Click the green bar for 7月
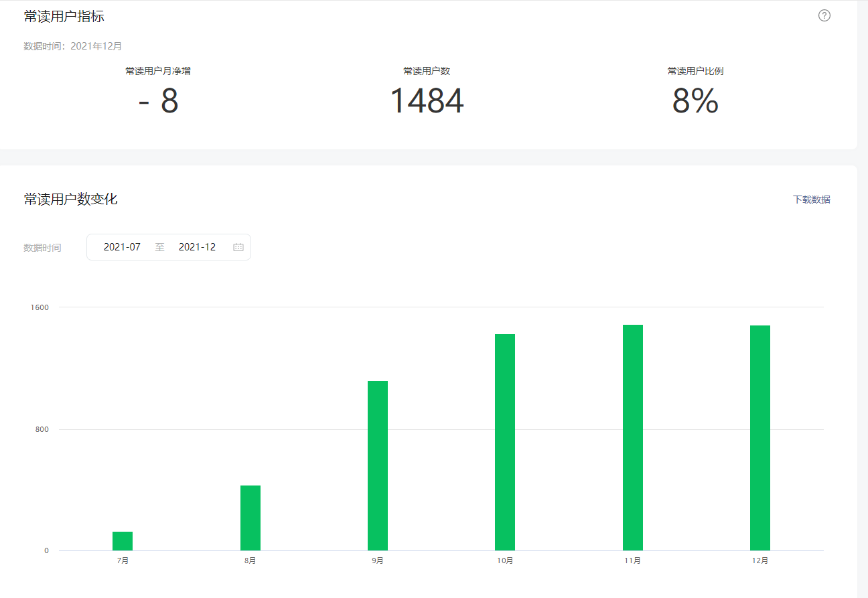Viewport: 868px width, 598px height. click(123, 541)
